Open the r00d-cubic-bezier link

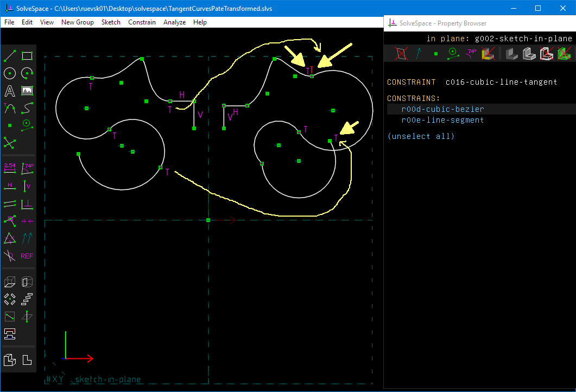pyautogui.click(x=442, y=109)
